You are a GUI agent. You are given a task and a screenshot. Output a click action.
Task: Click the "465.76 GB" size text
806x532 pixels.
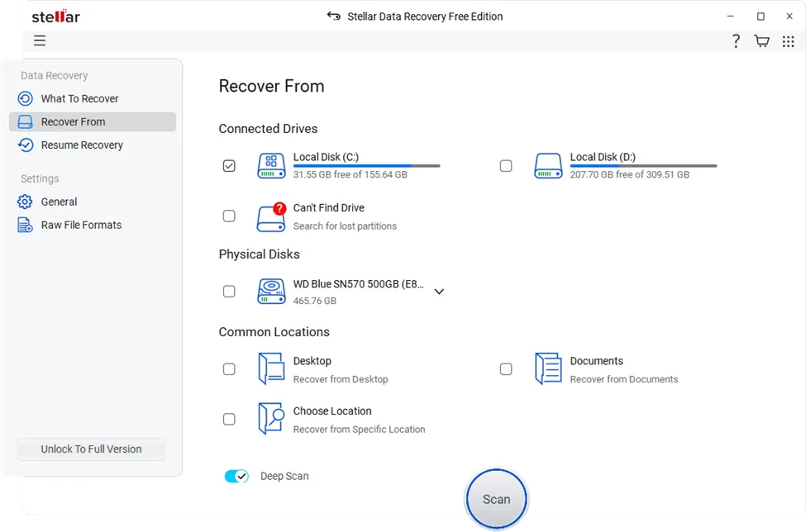(x=315, y=301)
